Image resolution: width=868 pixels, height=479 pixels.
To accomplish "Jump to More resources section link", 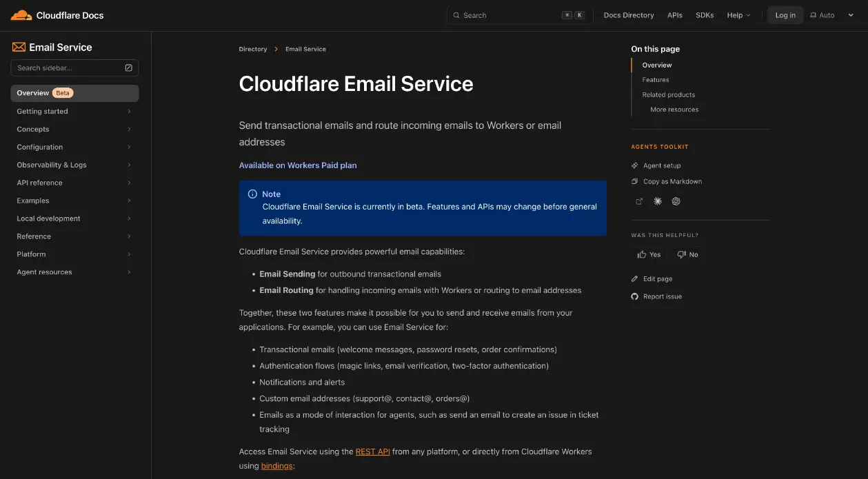I will [x=674, y=110].
